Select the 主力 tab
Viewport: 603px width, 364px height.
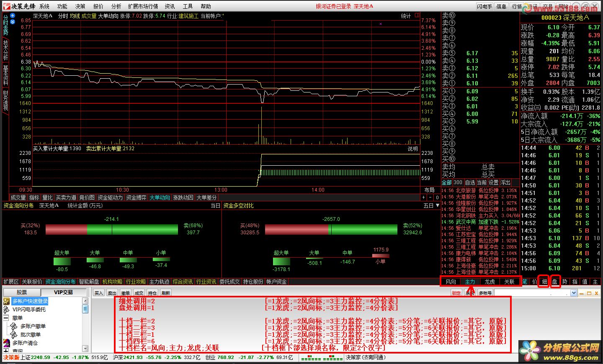470,282
